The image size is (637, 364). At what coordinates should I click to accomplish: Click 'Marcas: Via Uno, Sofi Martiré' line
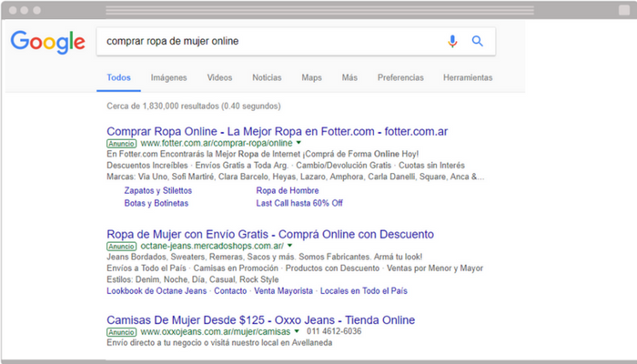coord(296,177)
